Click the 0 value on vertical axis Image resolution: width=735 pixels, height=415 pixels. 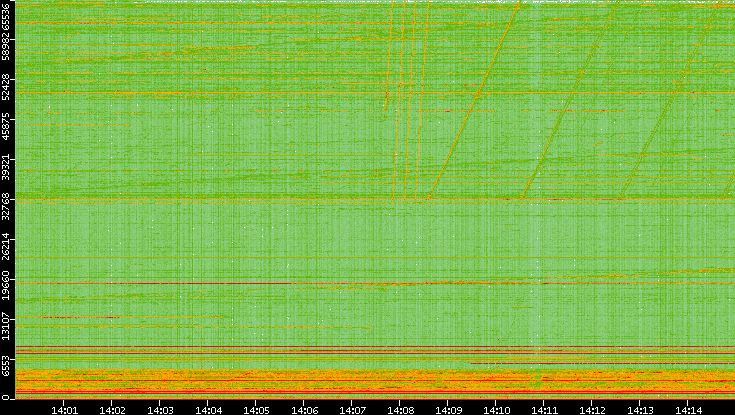point(5,398)
